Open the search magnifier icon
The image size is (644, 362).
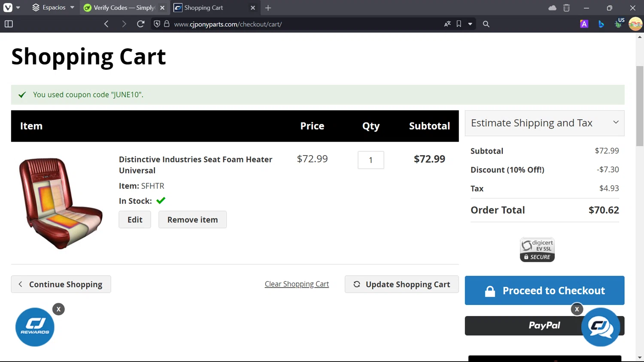pyautogui.click(x=486, y=24)
